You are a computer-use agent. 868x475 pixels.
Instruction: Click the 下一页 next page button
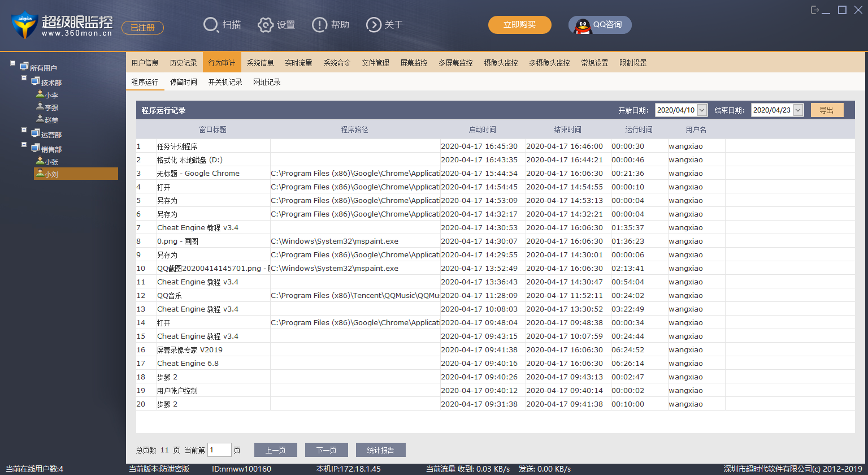(326, 450)
